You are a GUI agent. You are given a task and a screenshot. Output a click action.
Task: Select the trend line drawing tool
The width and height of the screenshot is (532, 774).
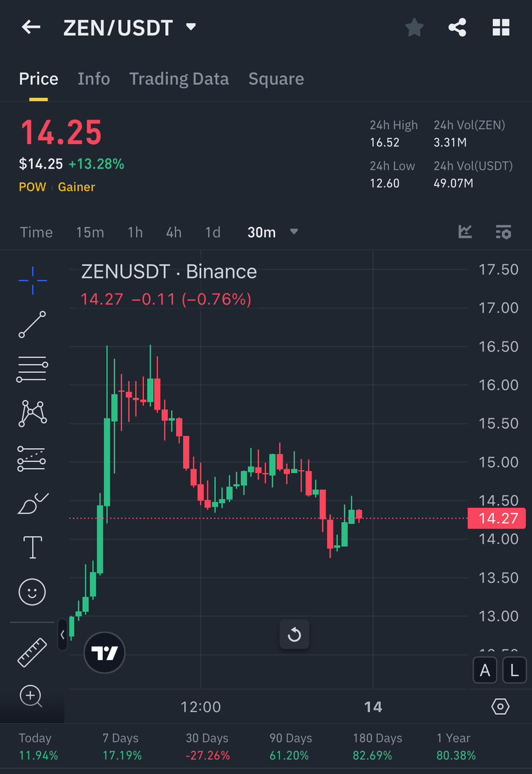tap(32, 325)
